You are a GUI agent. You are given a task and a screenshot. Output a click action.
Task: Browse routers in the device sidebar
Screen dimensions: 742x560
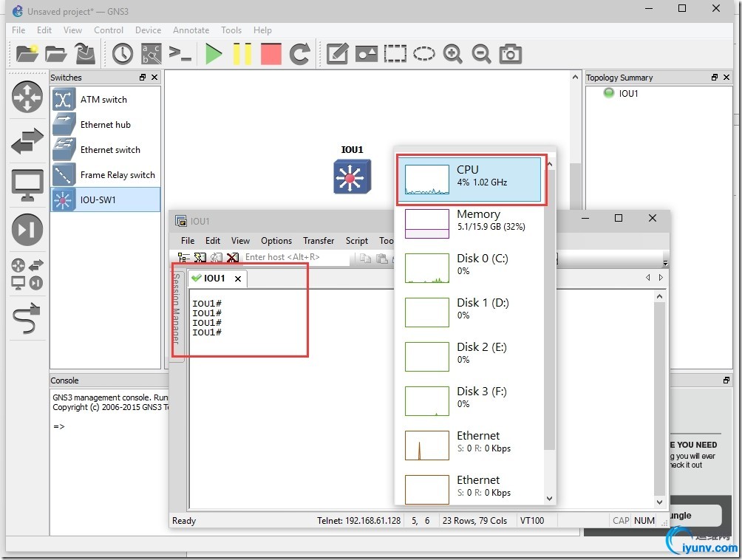(x=27, y=97)
